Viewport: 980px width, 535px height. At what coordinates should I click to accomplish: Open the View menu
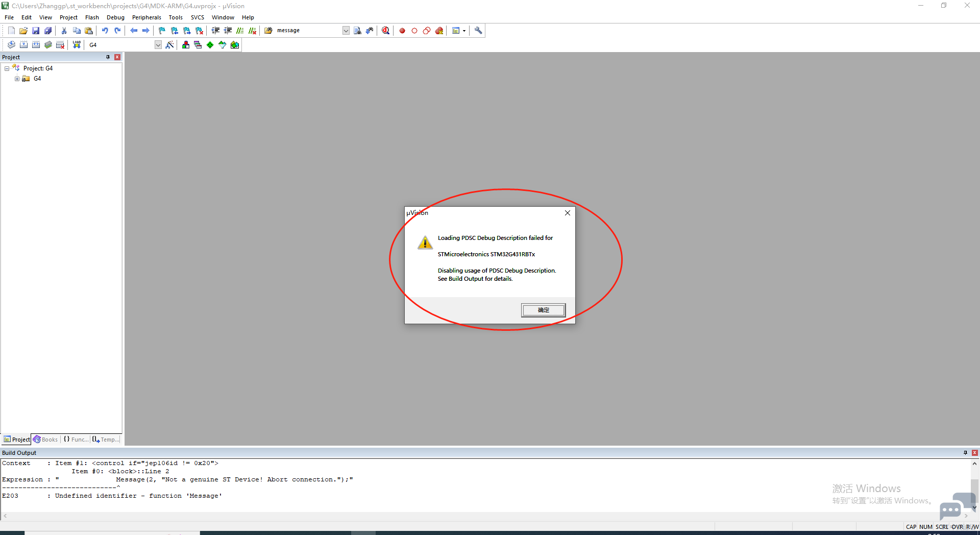pos(45,17)
